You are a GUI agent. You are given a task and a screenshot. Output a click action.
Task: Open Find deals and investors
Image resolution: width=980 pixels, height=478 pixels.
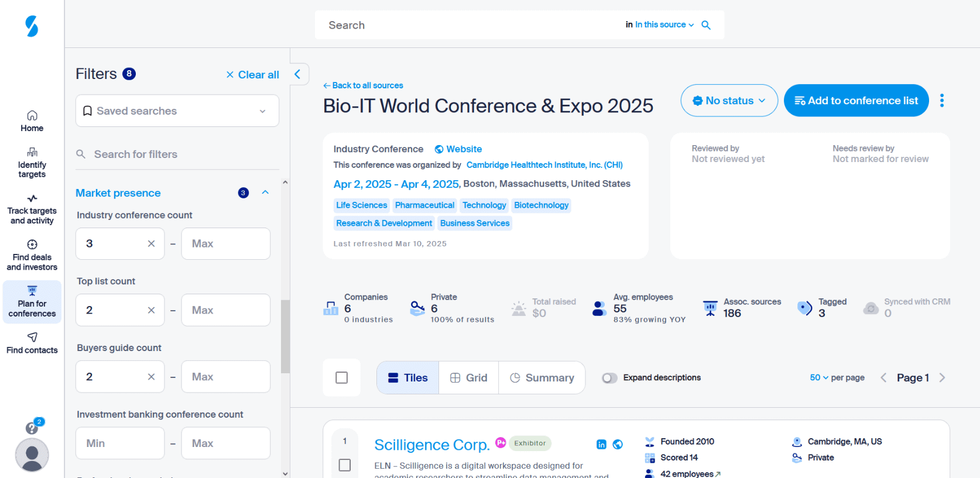32,256
